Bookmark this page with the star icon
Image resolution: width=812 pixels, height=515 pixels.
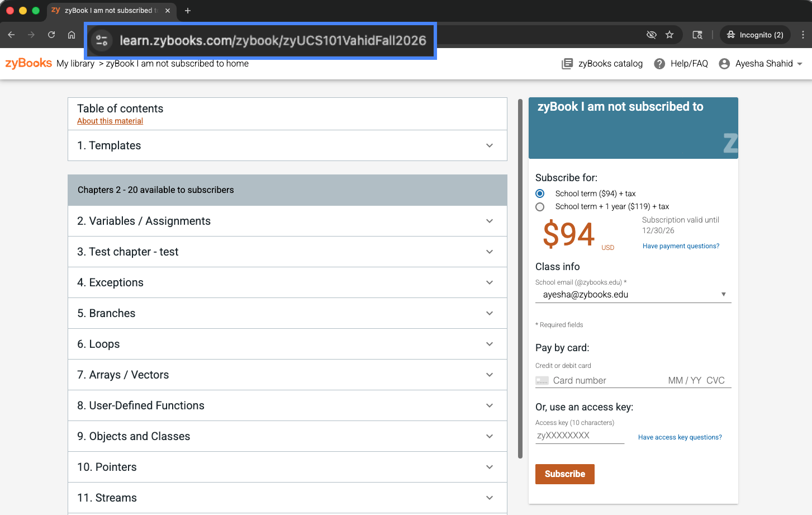click(669, 35)
